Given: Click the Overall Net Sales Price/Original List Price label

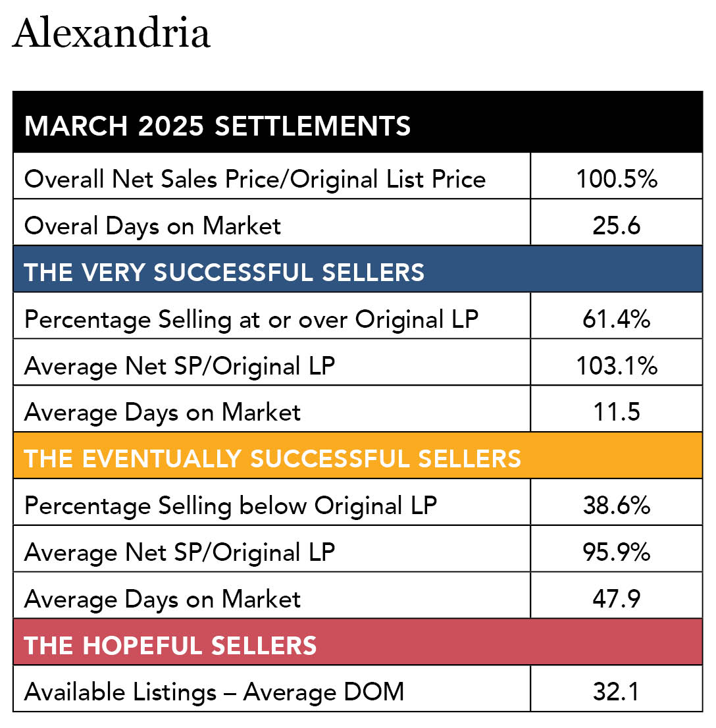Looking at the screenshot, I should (255, 179).
